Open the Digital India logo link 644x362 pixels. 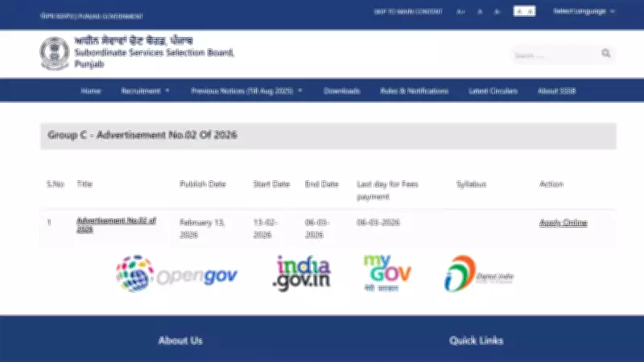point(479,274)
